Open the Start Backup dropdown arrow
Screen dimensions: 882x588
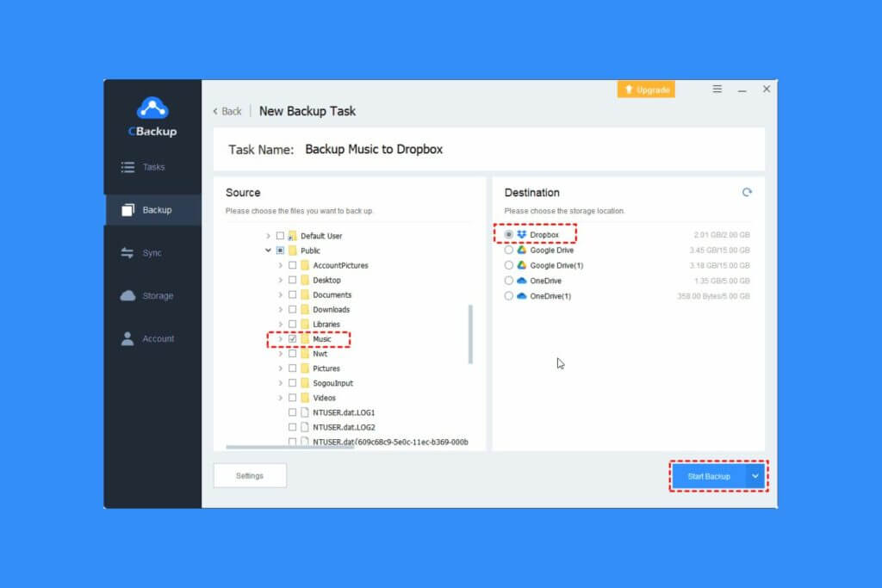[755, 476]
